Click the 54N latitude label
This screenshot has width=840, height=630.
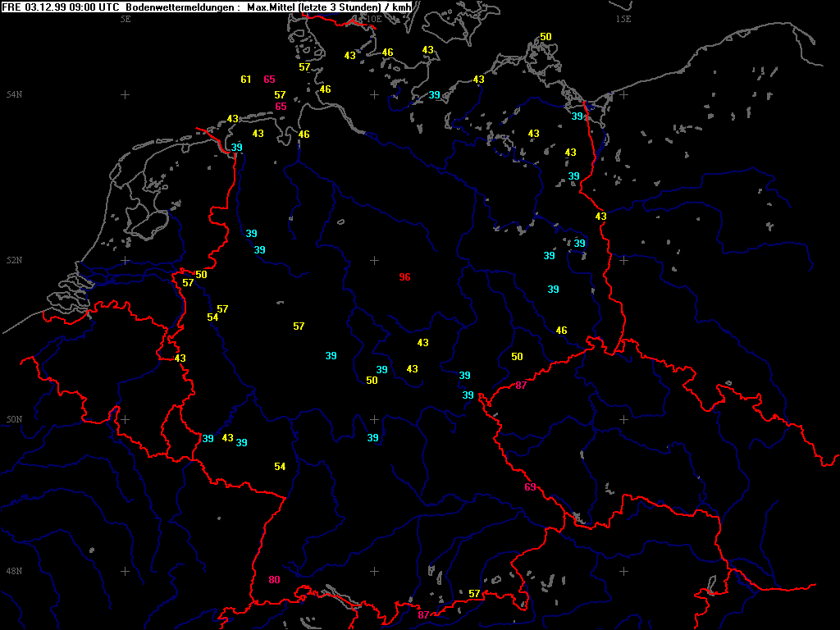(x=14, y=95)
